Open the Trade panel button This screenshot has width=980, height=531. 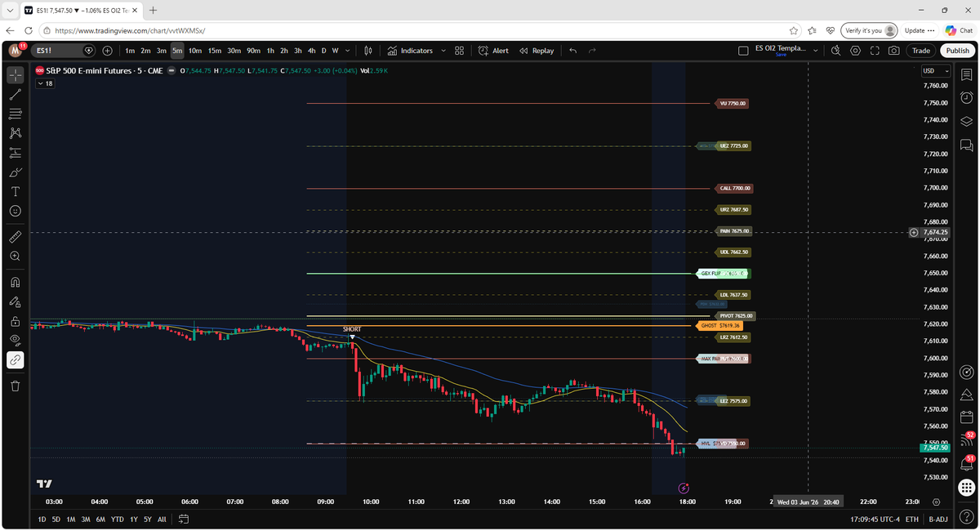921,51
